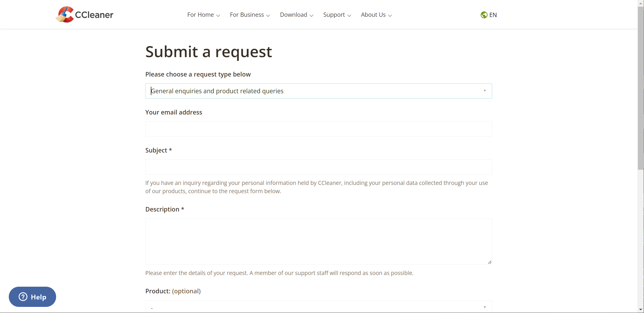Expand the Download dropdown menu
Viewport: 644px width, 313px height.
pyautogui.click(x=297, y=15)
